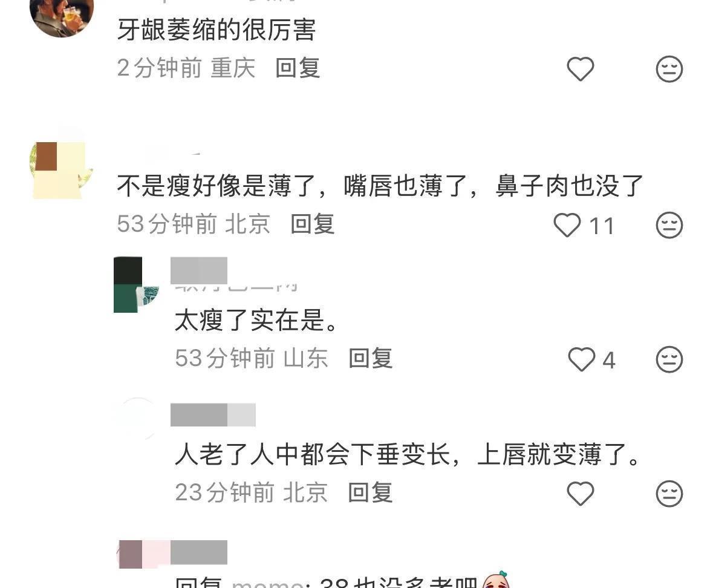Reply to the 山东 comment posted 53分钟前
The width and height of the screenshot is (713, 588).
tap(371, 358)
